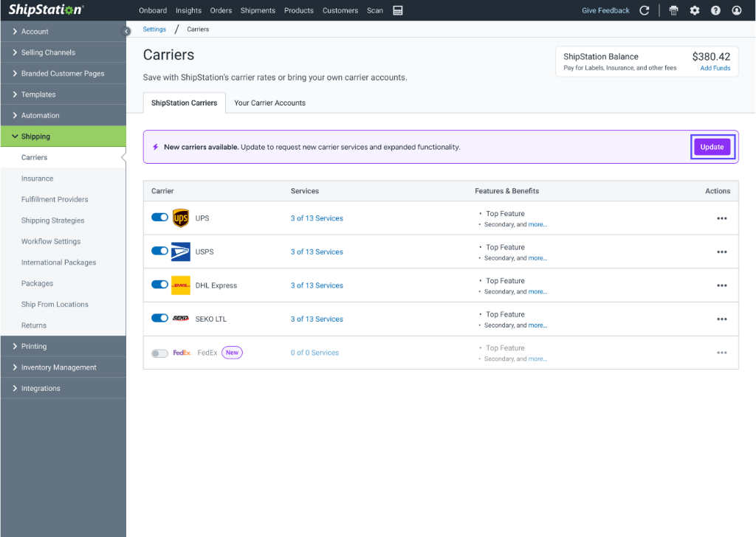Open the printer icon in header
756x537 pixels.
pos(673,10)
